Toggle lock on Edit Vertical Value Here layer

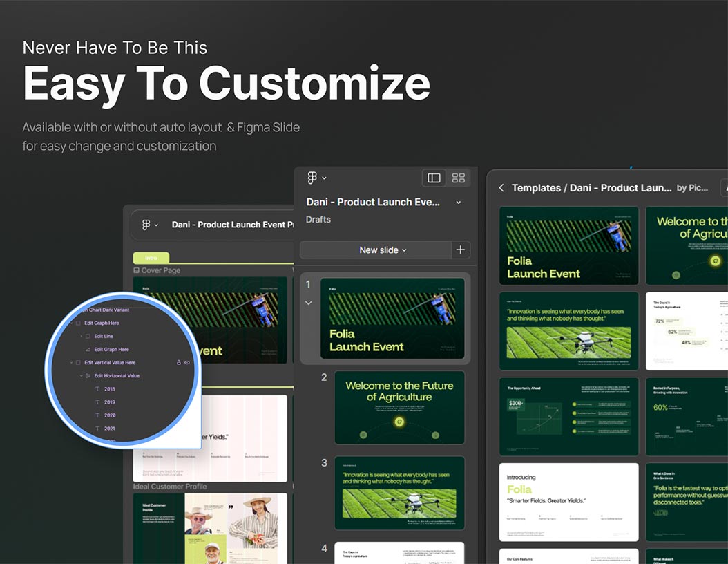click(178, 362)
